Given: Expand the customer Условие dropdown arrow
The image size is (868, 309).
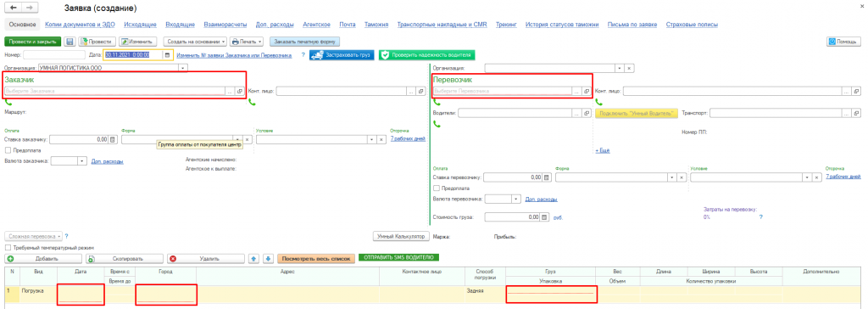Looking at the screenshot, I should point(372,140).
